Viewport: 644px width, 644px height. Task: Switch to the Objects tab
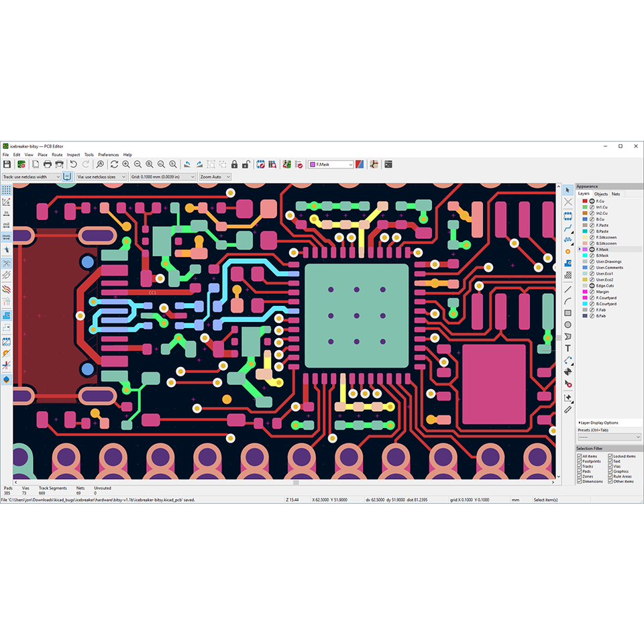click(x=601, y=194)
